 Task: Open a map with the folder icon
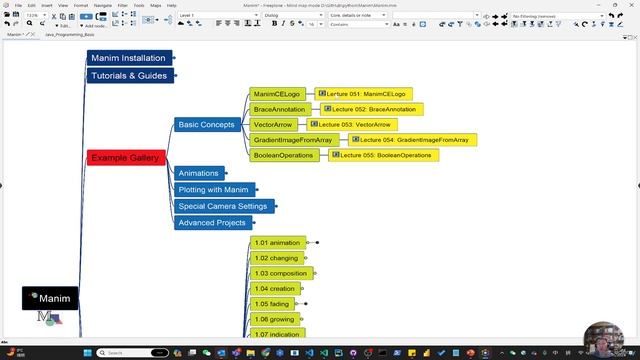tap(7, 14)
